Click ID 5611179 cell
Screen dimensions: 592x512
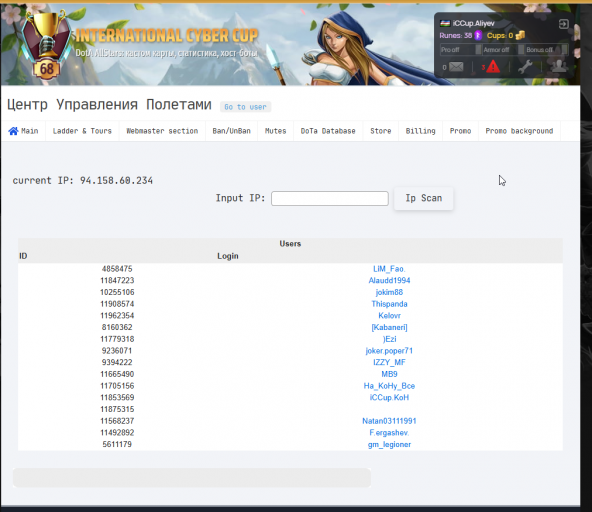tap(117, 444)
